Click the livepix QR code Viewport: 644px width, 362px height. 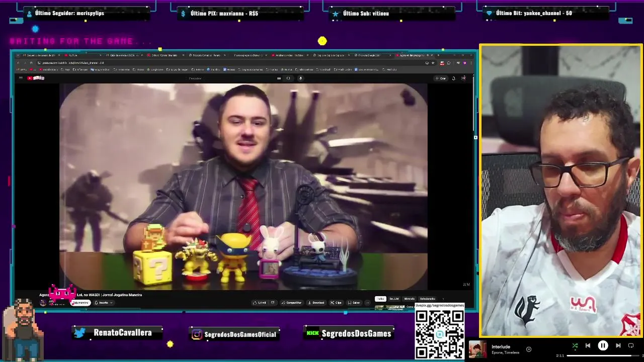pyautogui.click(x=439, y=334)
